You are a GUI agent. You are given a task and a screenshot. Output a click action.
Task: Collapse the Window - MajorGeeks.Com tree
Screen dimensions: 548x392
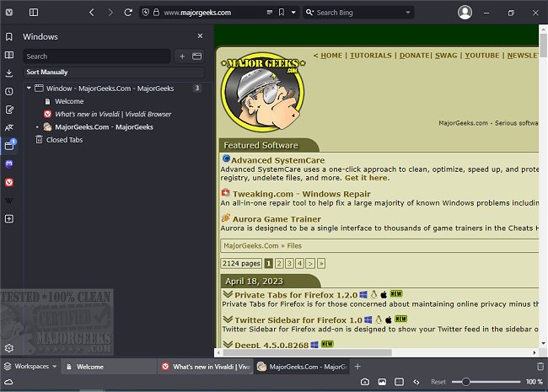(29, 88)
